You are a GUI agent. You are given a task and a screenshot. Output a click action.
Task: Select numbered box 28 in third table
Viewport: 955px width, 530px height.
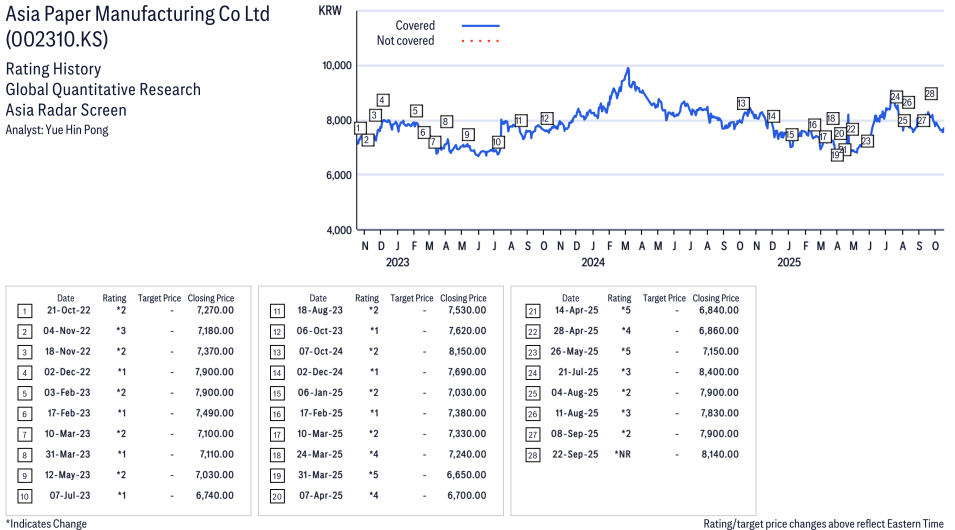pos(531,454)
